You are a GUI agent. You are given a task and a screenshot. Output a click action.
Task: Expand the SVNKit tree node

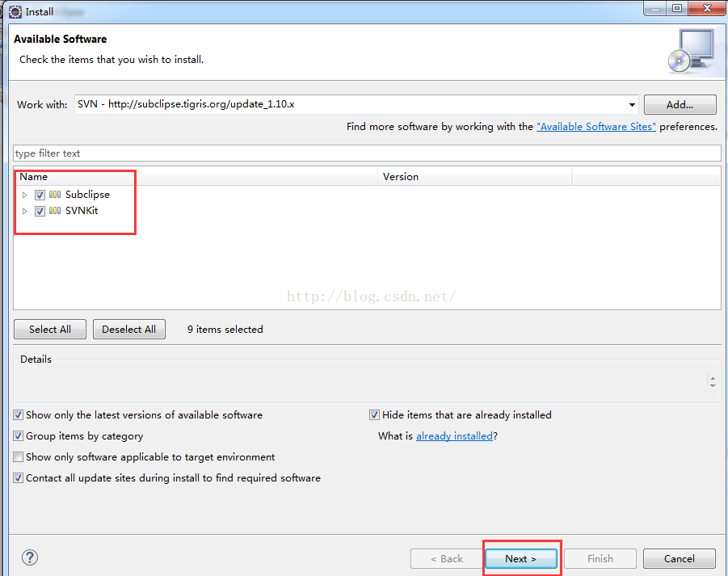click(x=24, y=211)
